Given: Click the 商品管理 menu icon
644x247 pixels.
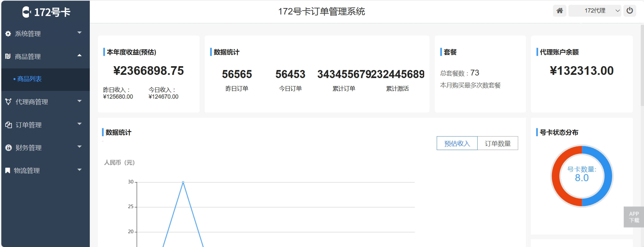Looking at the screenshot, I should click(8, 57).
